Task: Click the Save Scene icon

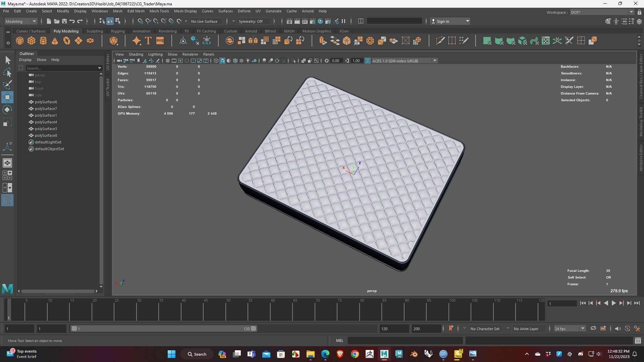Action: pyautogui.click(x=64, y=21)
